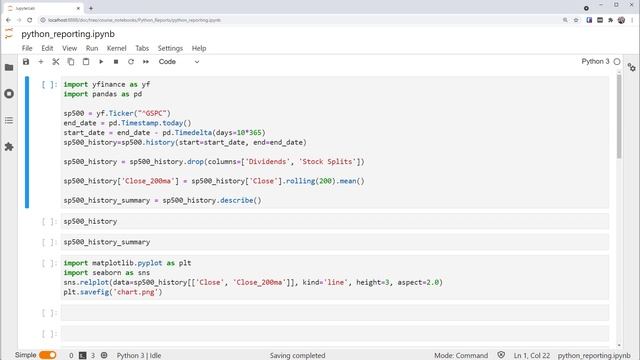Open the View menu
The image size is (640, 360).
pyautogui.click(x=69, y=48)
